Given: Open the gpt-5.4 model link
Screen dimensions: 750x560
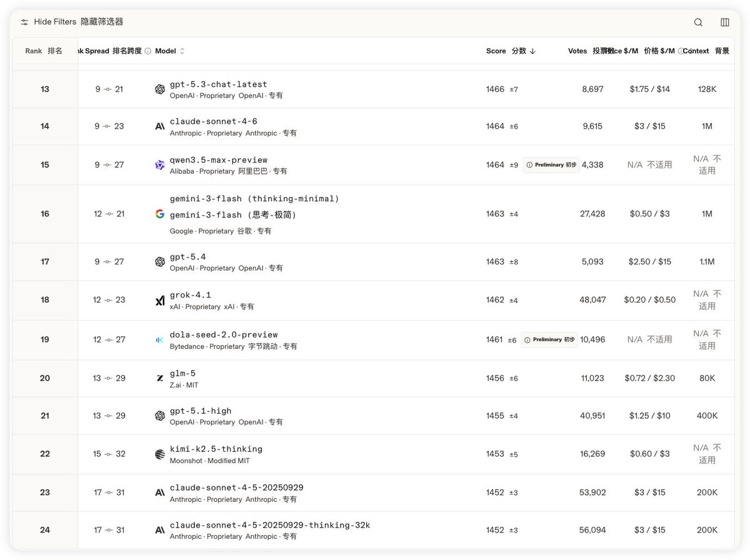Looking at the screenshot, I should (x=187, y=257).
